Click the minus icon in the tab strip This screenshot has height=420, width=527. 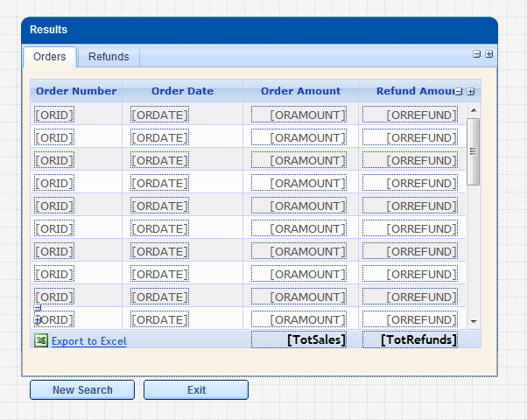(476, 53)
